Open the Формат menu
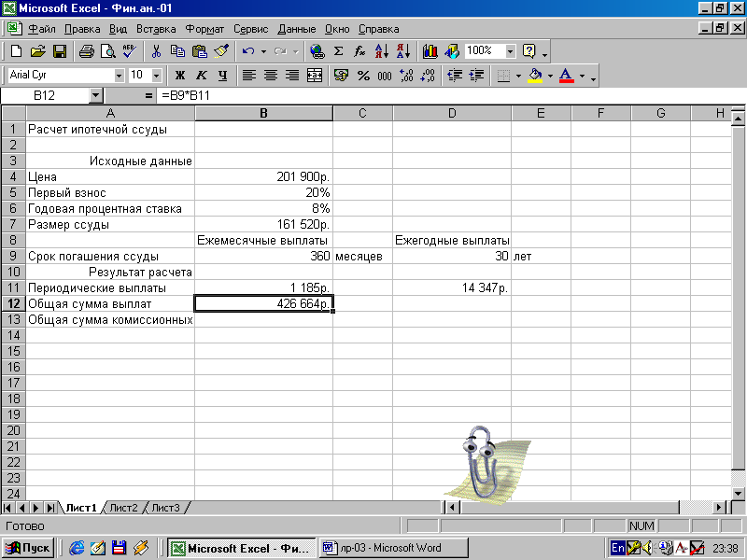The width and height of the screenshot is (747, 560). [204, 29]
